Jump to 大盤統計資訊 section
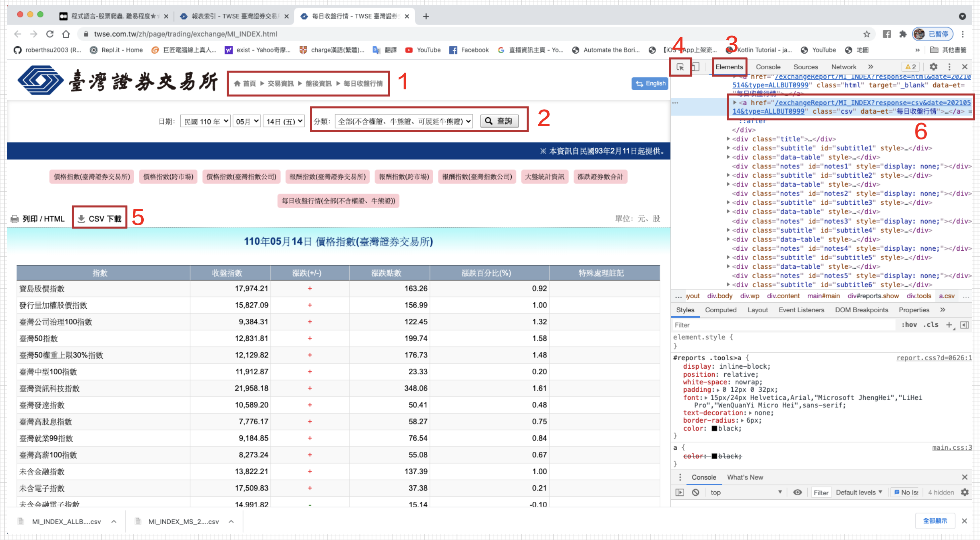This screenshot has width=980, height=540. [x=545, y=177]
